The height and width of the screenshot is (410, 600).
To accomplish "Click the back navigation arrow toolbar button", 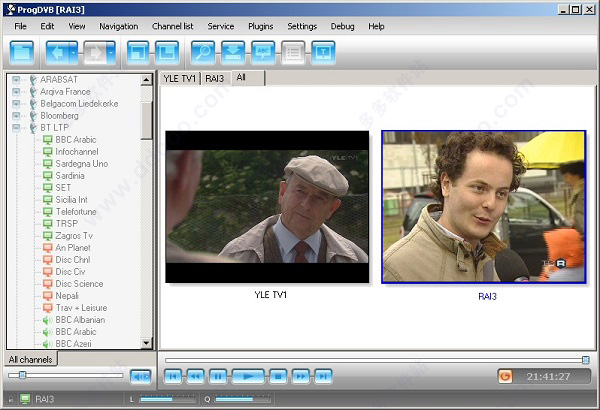I will (59, 49).
